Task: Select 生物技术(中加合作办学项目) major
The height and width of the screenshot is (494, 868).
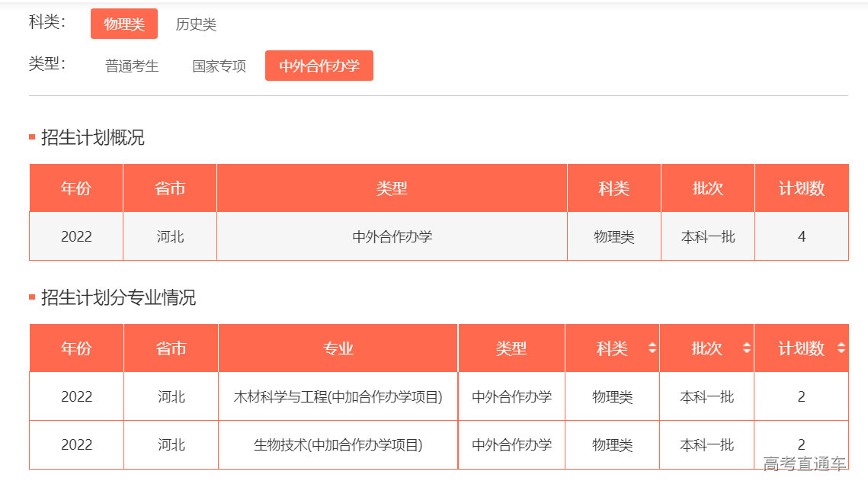Action: [x=338, y=444]
